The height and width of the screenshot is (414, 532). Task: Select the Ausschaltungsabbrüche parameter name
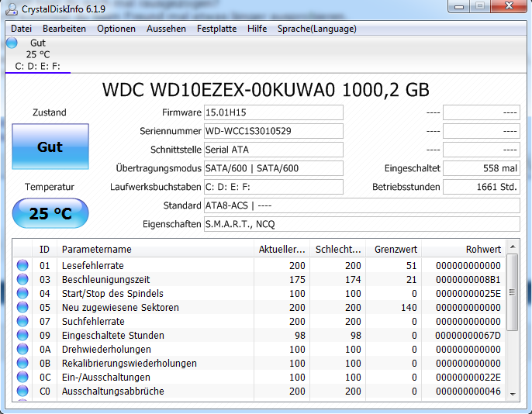113,392
